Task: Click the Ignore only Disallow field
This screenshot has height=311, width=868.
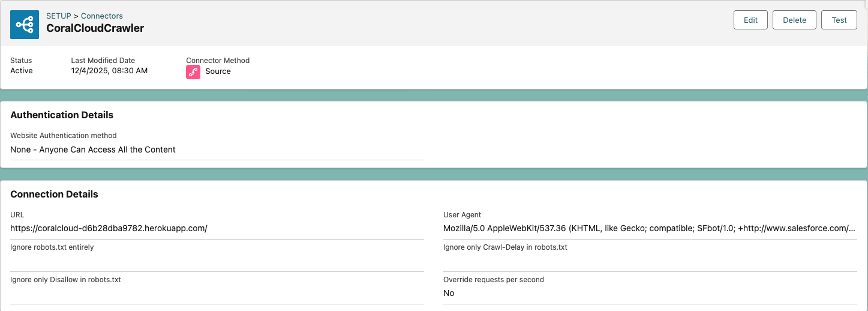Action: (x=217, y=293)
